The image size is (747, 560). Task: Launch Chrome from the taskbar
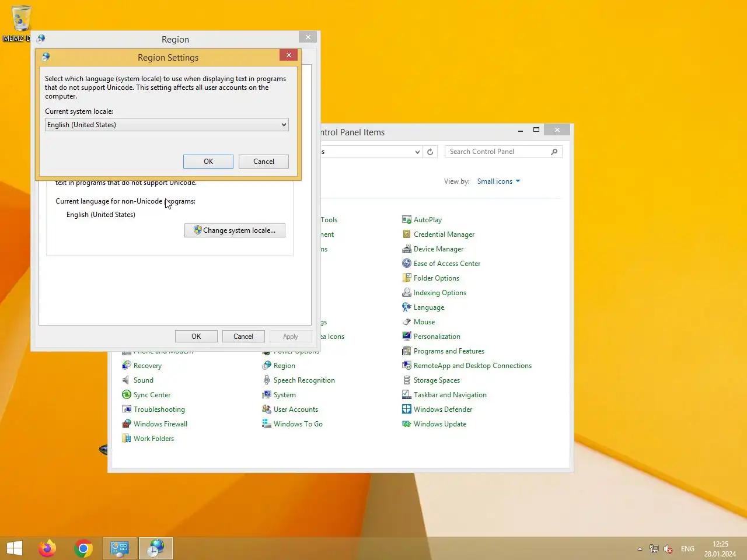[83, 548]
